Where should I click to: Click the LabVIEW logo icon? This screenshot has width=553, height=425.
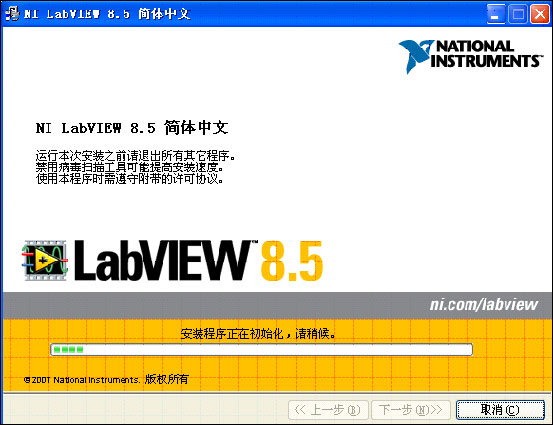click(45, 261)
